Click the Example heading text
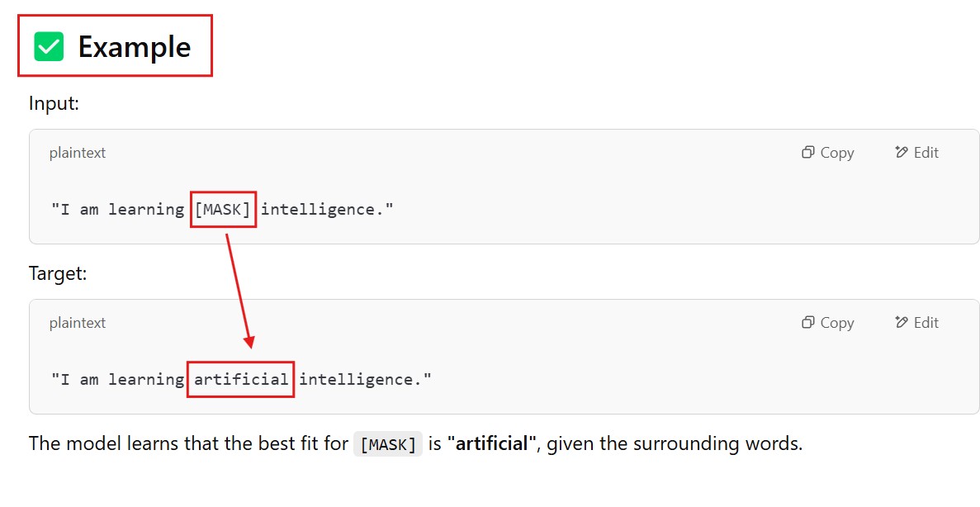The width and height of the screenshot is (980, 507). tap(135, 47)
